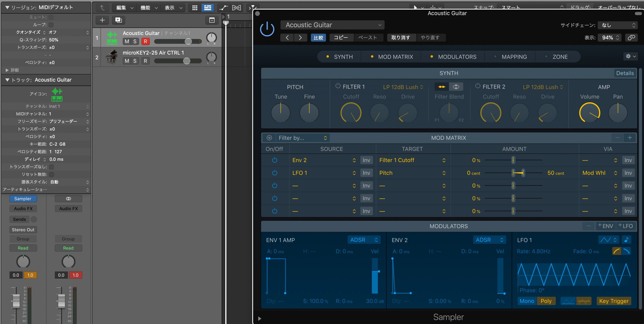Switch to the MODULATORS tab
The height and width of the screenshot is (324, 644).
tap(453, 57)
